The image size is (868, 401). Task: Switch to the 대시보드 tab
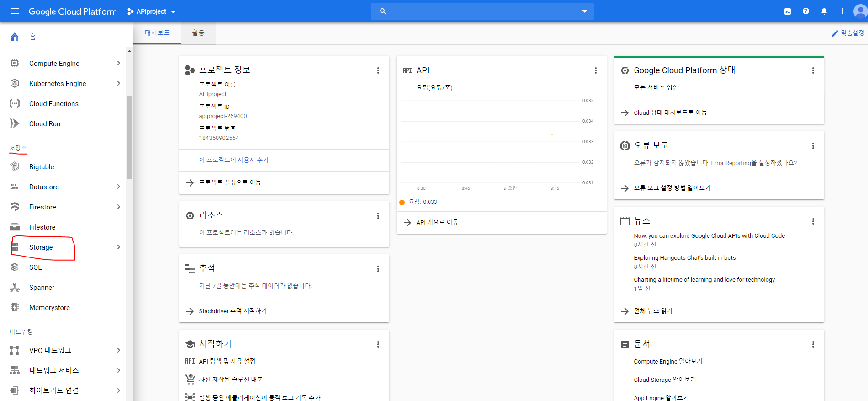(x=157, y=33)
